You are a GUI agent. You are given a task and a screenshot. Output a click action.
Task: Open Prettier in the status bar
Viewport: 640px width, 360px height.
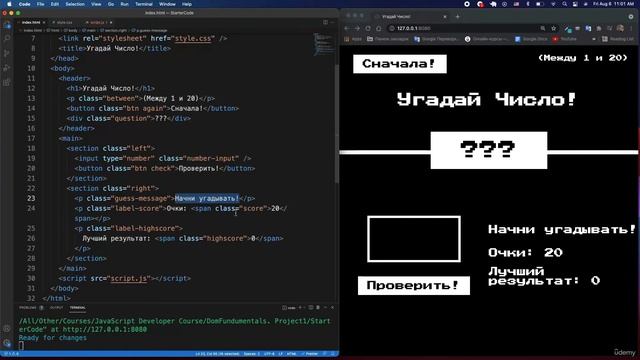click(311, 354)
